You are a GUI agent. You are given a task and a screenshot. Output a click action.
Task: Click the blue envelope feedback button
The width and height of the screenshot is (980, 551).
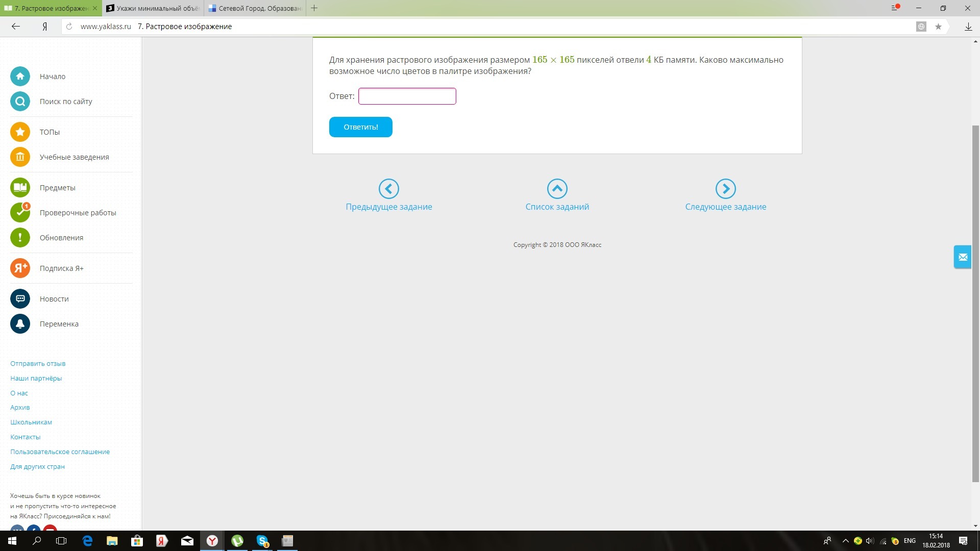[963, 257]
